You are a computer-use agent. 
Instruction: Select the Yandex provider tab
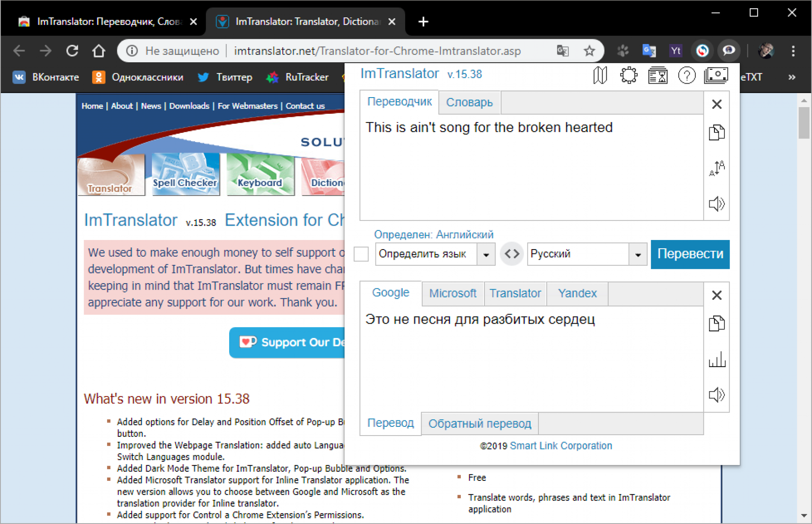click(577, 294)
